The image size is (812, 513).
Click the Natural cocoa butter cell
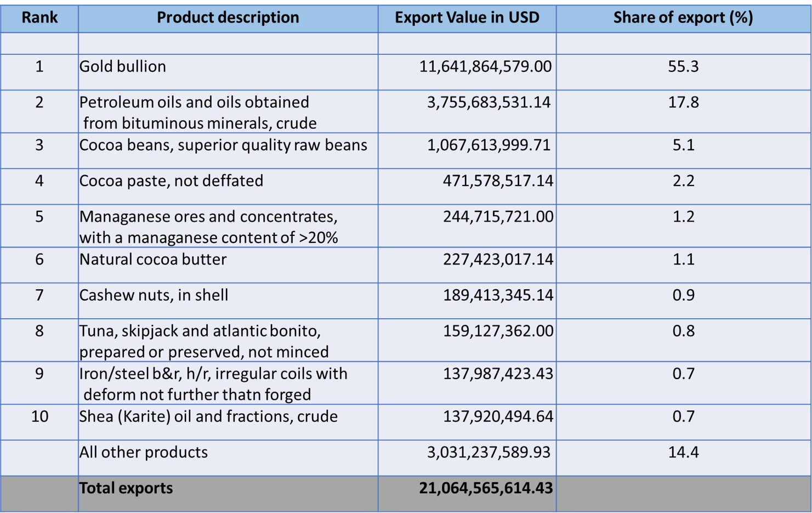[153, 260]
